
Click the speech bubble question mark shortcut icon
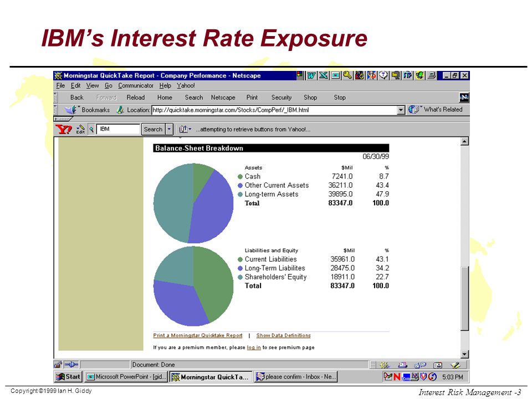(383, 75)
